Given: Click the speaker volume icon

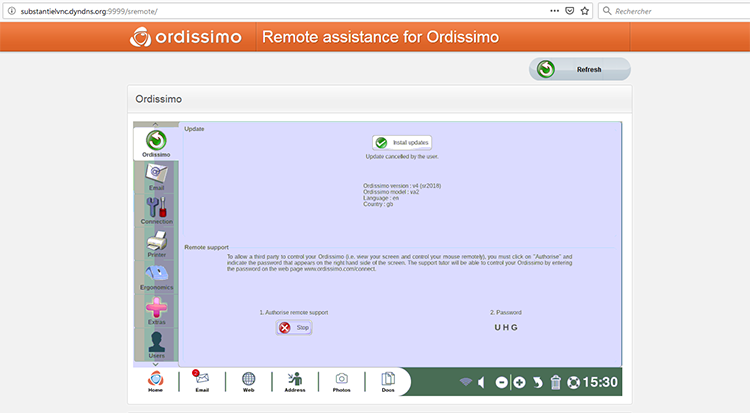Looking at the screenshot, I should tap(482, 382).
